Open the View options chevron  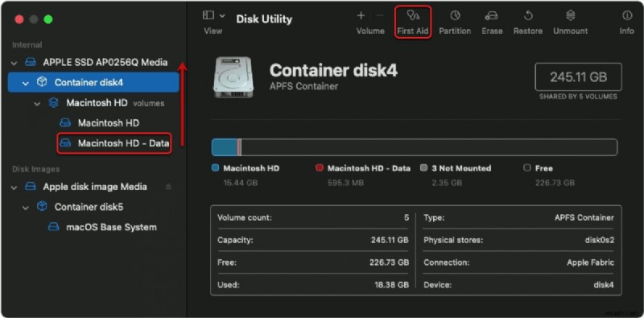click(222, 15)
